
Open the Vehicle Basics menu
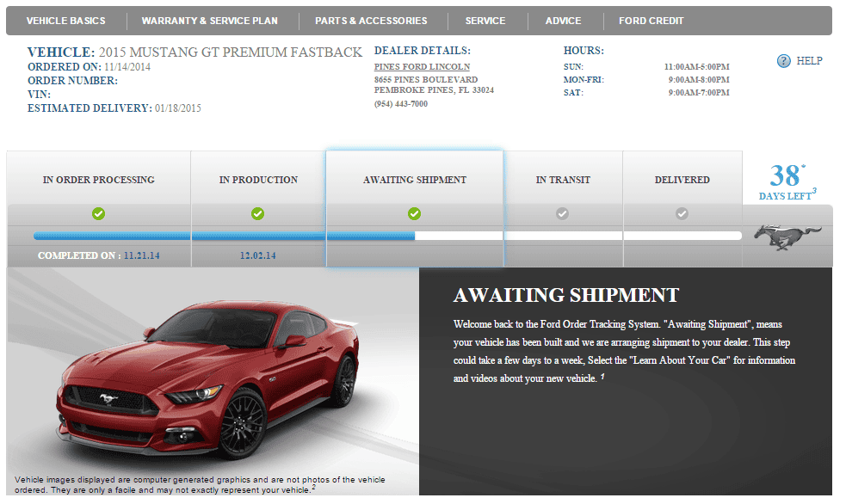(x=65, y=21)
